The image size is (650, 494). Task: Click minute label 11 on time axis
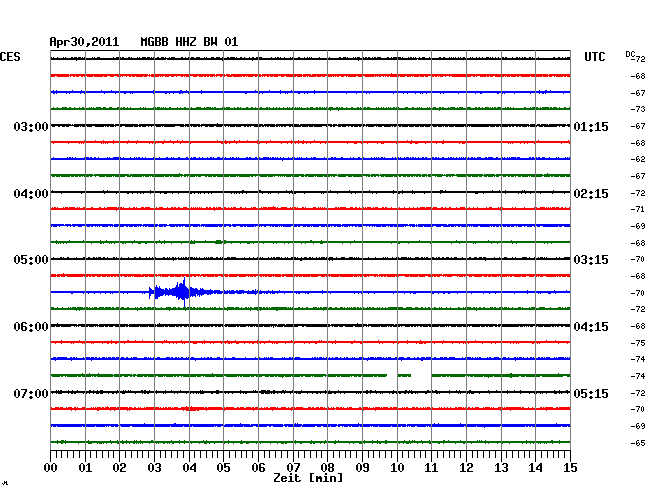431,467
